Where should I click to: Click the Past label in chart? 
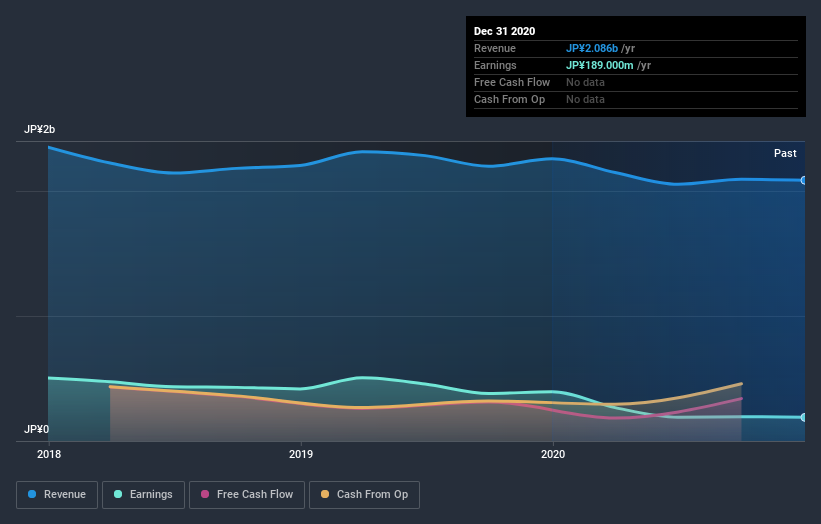point(785,153)
